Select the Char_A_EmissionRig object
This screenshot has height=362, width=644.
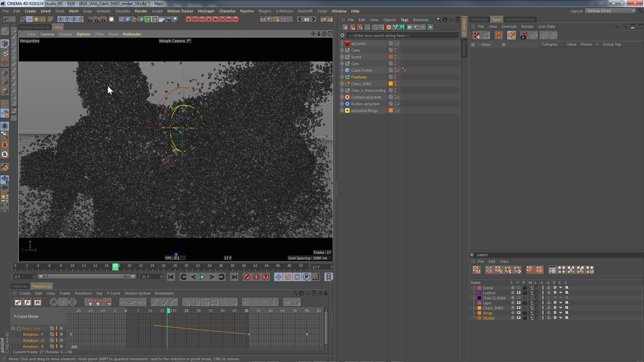368,90
